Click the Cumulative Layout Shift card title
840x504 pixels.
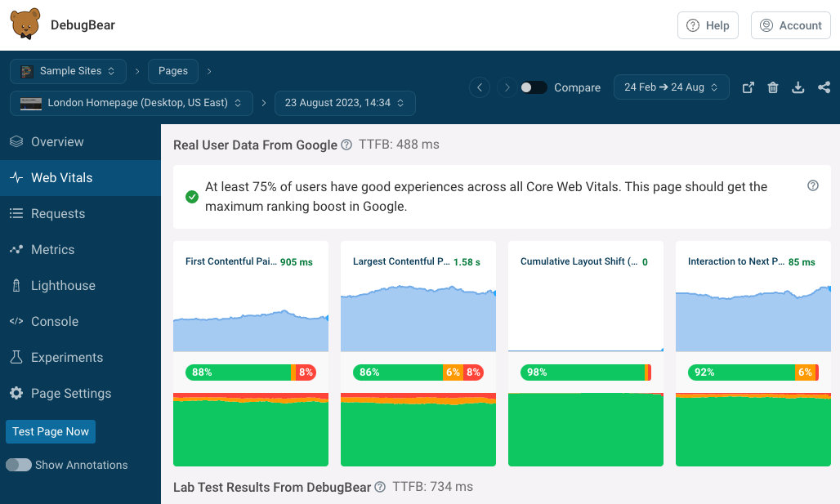click(579, 261)
